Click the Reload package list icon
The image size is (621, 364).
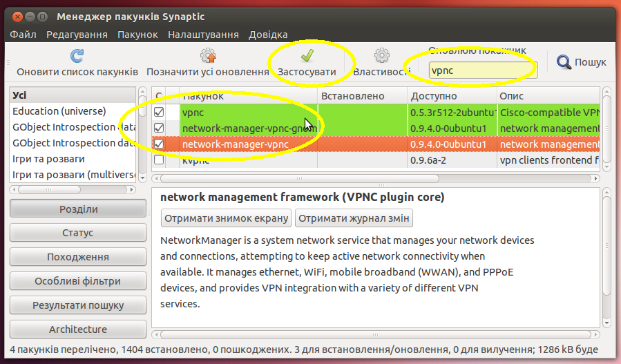77,56
